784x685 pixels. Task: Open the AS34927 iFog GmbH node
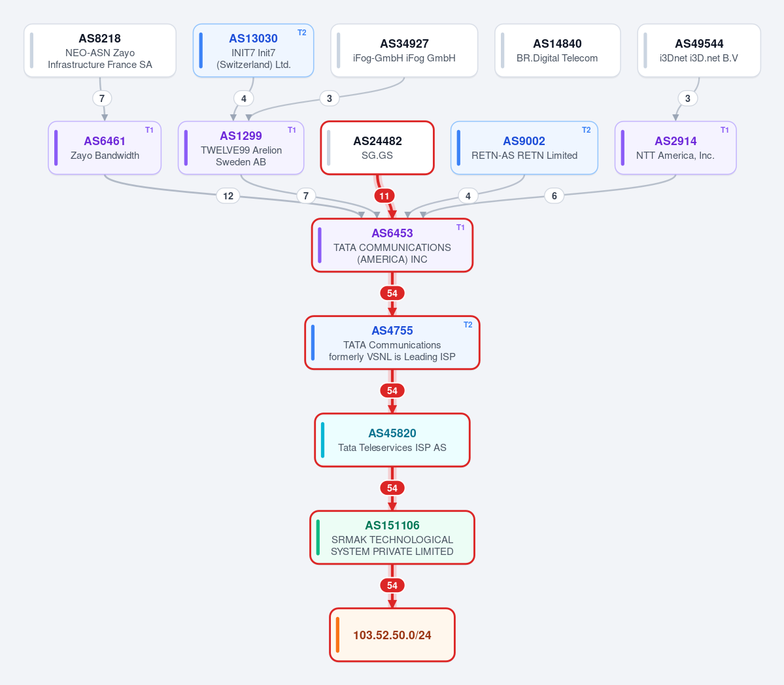pyautogui.click(x=404, y=50)
